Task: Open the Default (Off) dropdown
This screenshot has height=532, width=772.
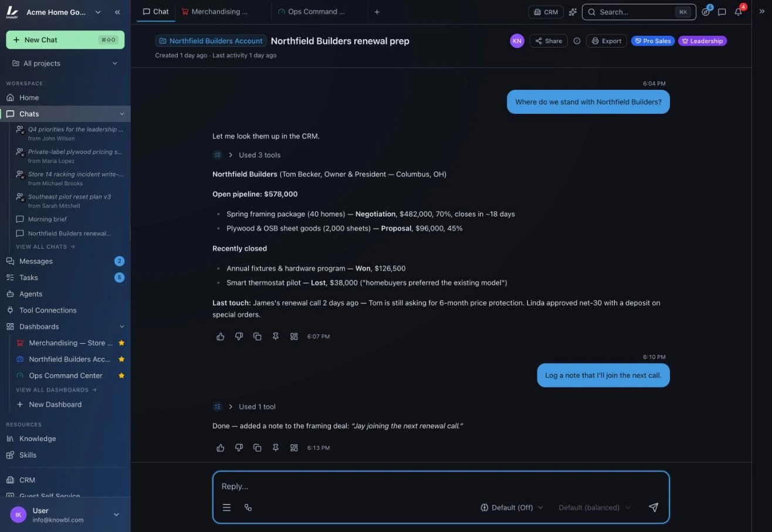Action: [x=512, y=507]
